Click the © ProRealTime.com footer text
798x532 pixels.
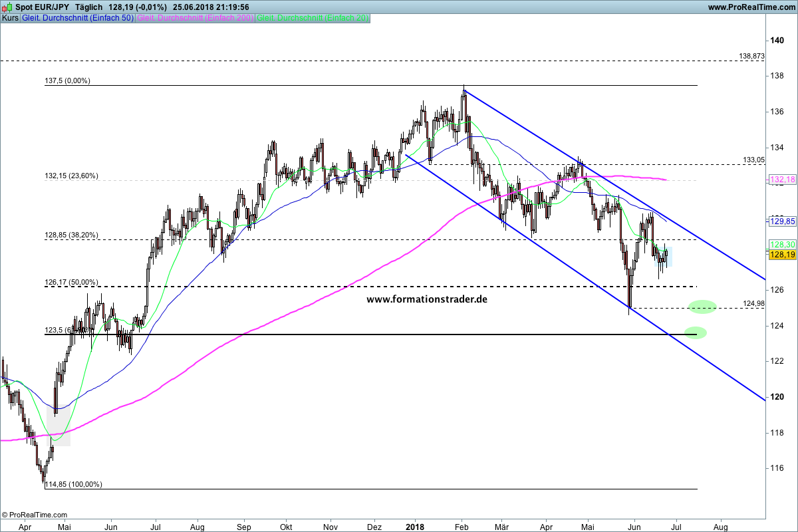point(35,515)
